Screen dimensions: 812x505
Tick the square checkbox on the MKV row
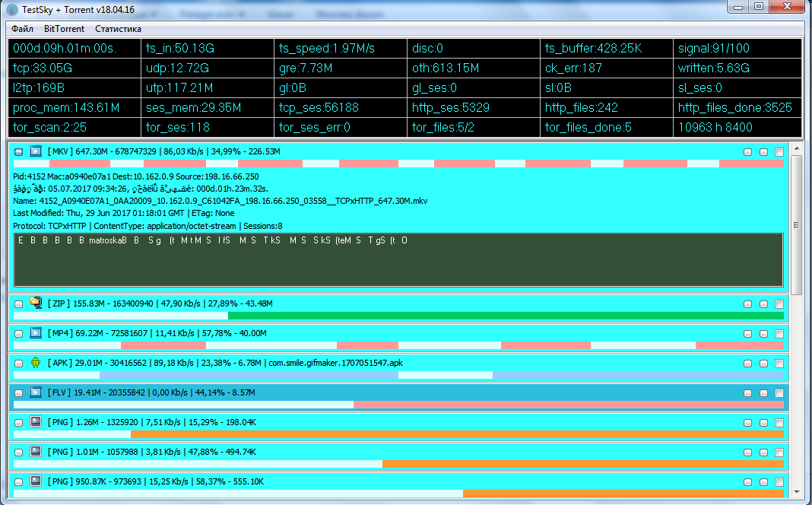click(779, 152)
